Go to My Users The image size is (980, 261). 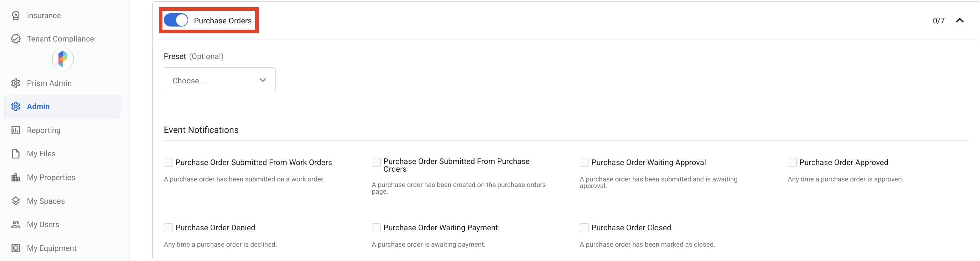point(43,224)
